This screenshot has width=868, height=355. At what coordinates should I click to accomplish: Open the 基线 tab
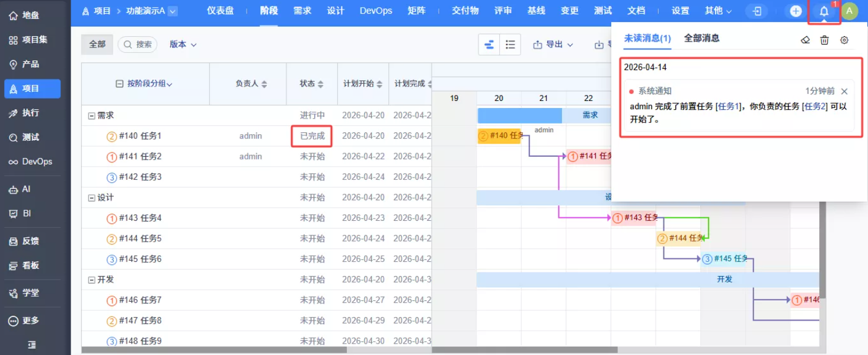(536, 11)
